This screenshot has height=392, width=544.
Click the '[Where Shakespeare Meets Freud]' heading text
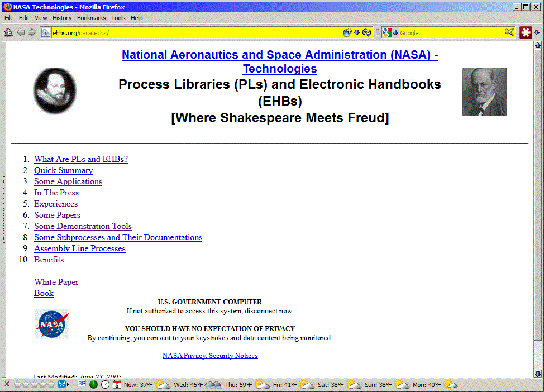(x=280, y=118)
